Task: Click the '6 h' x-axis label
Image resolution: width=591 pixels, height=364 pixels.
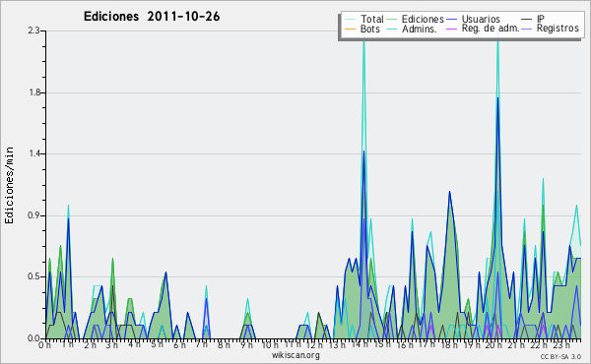Action: tap(179, 344)
